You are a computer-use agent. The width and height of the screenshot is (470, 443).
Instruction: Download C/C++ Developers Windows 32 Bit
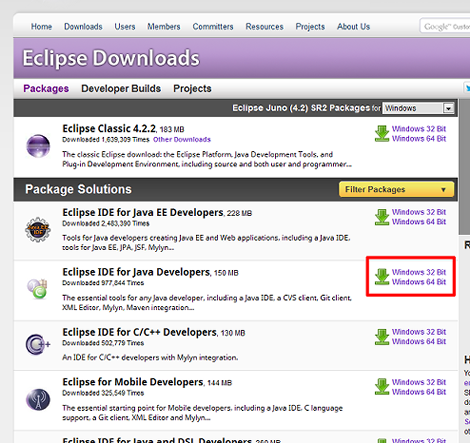pos(419,332)
